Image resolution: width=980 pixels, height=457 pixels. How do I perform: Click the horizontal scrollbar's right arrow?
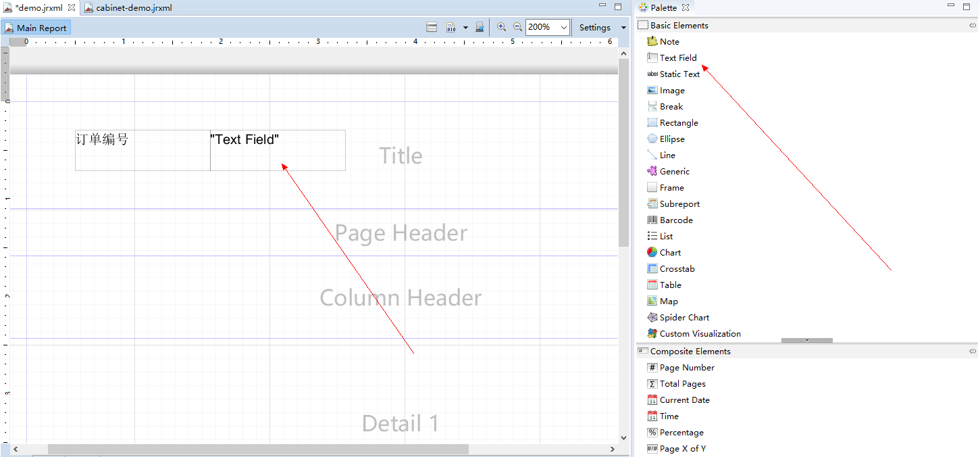pyautogui.click(x=613, y=449)
